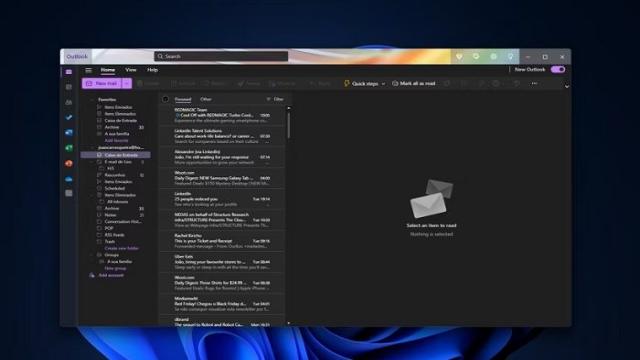Select the Focused inbox tab
Image resolution: width=640 pixels, height=360 pixels.
183,99
